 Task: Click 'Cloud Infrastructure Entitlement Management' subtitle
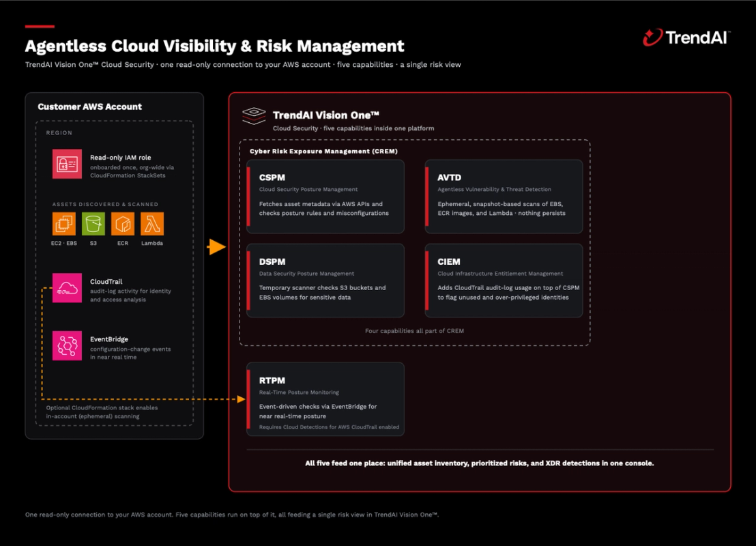point(500,274)
